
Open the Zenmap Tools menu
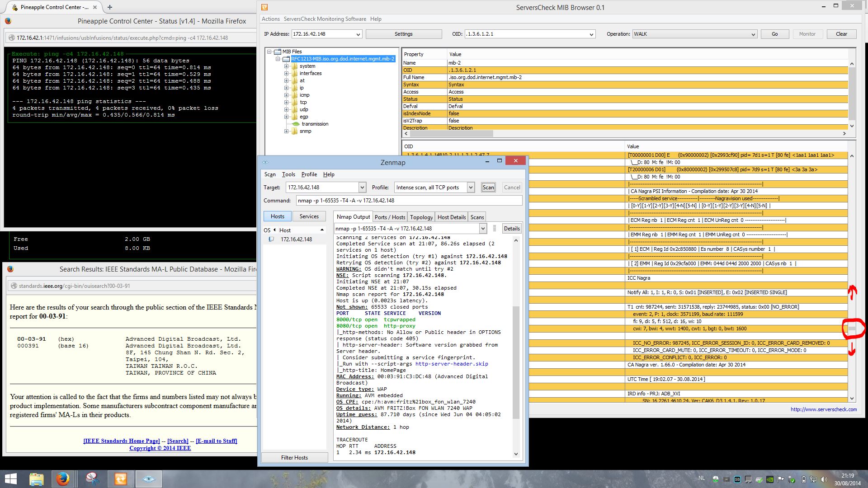[x=288, y=174]
